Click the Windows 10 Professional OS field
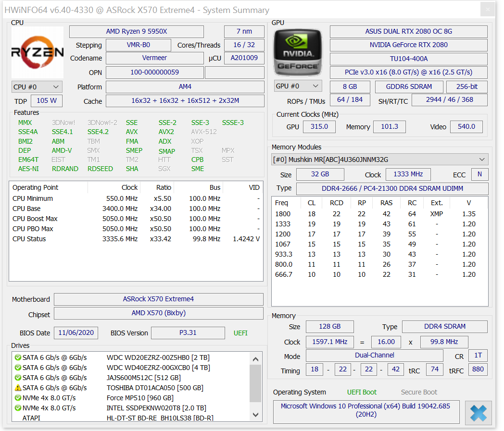The height and width of the screenshot is (431, 504). (366, 412)
